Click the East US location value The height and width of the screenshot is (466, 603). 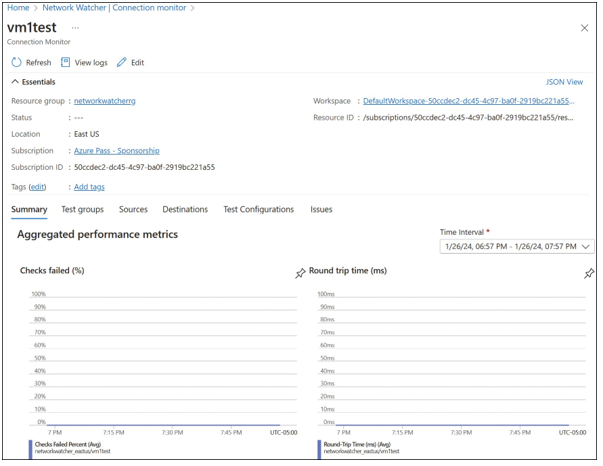pyautogui.click(x=87, y=134)
